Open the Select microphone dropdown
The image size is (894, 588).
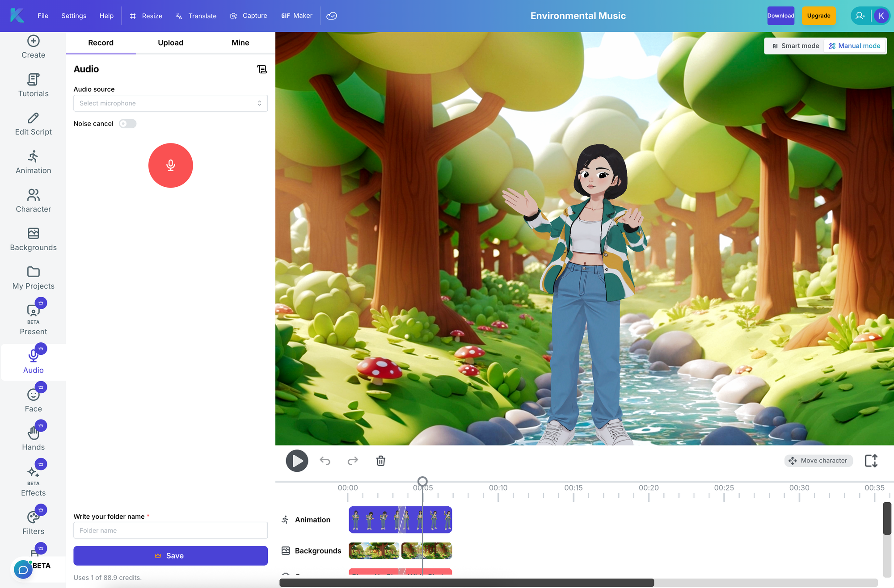pyautogui.click(x=170, y=103)
